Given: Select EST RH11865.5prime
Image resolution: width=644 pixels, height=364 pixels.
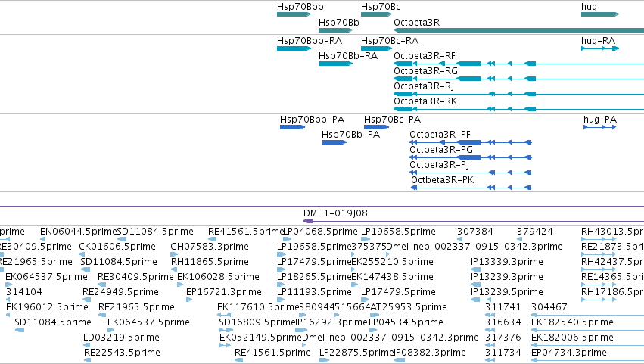Looking at the screenshot, I should pos(174,269).
